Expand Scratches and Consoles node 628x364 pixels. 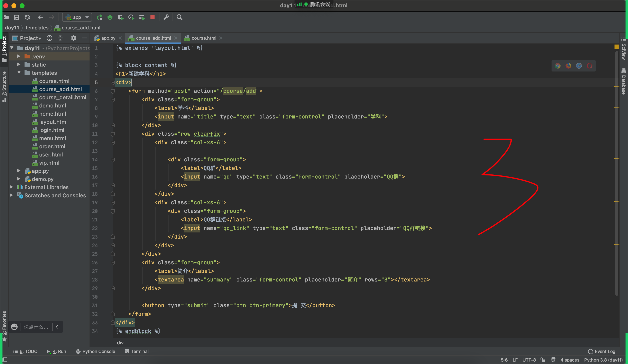point(11,195)
